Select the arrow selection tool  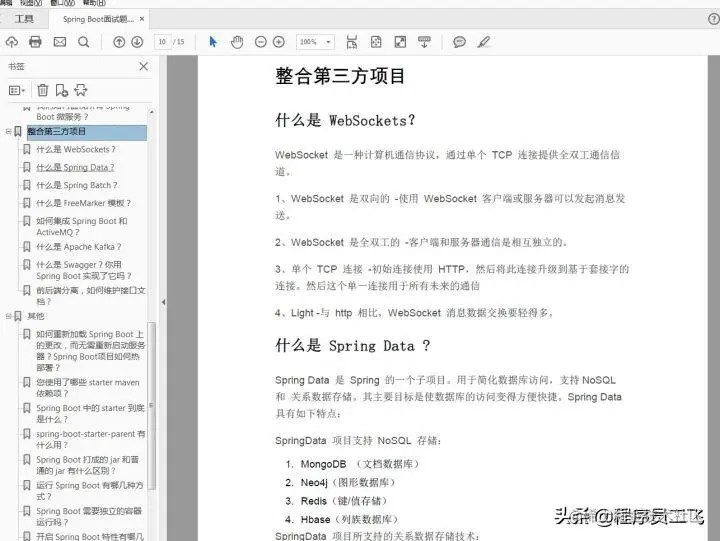pos(213,42)
